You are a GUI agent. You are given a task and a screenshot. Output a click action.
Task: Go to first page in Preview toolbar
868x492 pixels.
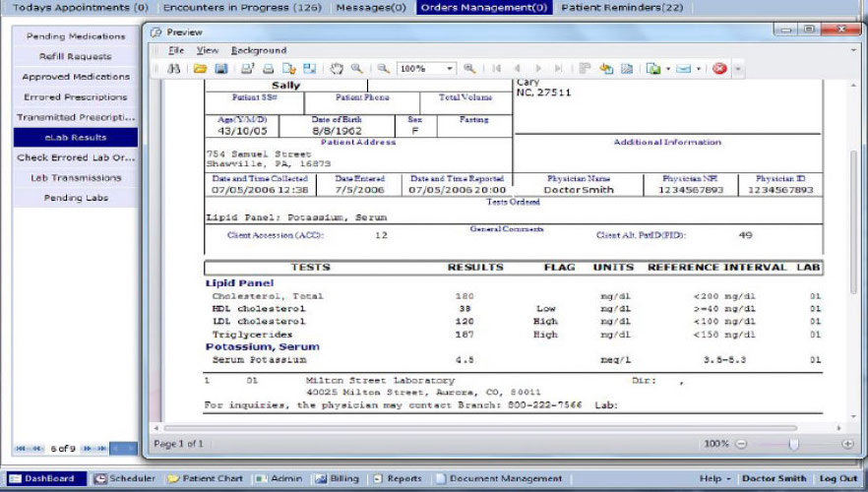[497, 69]
